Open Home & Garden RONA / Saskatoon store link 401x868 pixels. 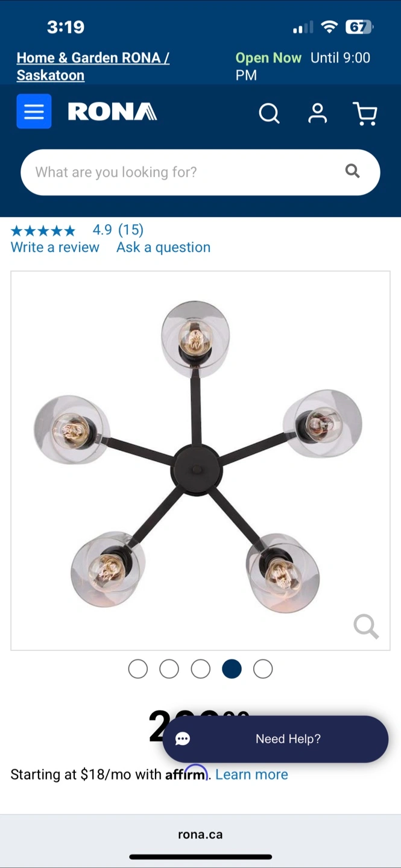[93, 66]
